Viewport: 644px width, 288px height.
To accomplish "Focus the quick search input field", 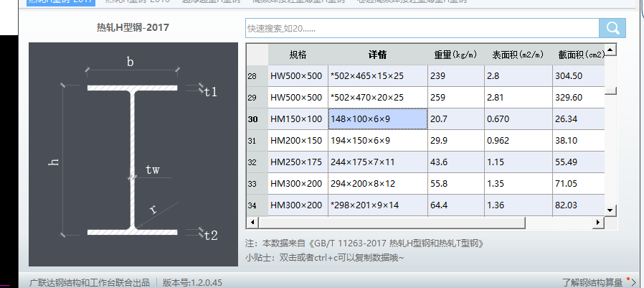I will tap(422, 28).
